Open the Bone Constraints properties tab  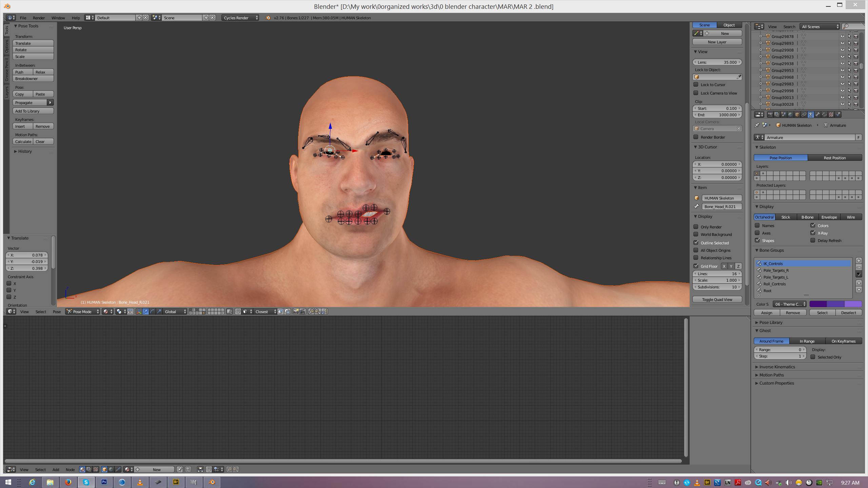[824, 115]
